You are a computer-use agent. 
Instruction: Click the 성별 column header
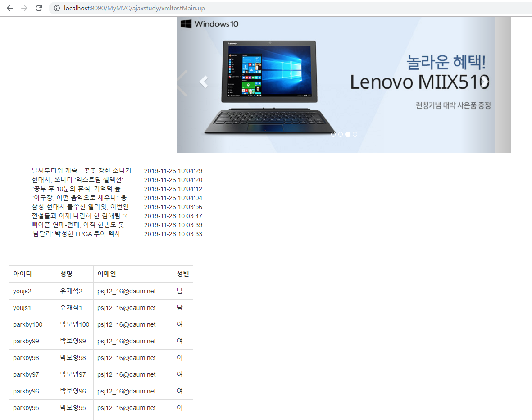[183, 274]
